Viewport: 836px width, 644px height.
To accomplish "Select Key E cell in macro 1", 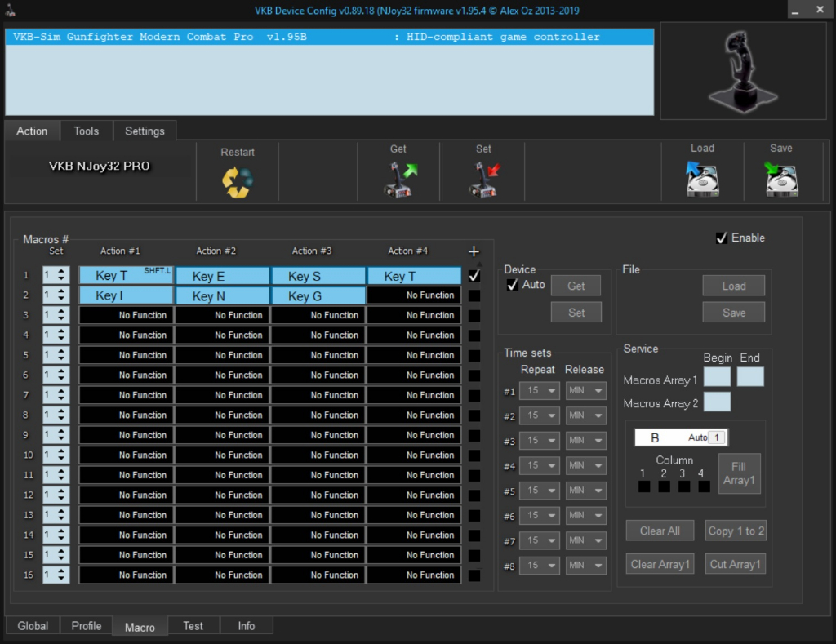I will point(222,276).
